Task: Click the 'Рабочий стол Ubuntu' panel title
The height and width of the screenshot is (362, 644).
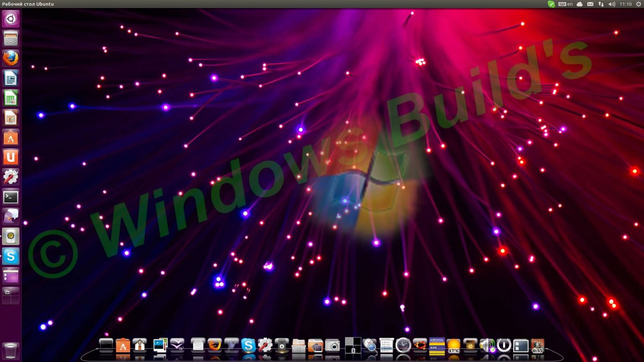Action: click(28, 4)
